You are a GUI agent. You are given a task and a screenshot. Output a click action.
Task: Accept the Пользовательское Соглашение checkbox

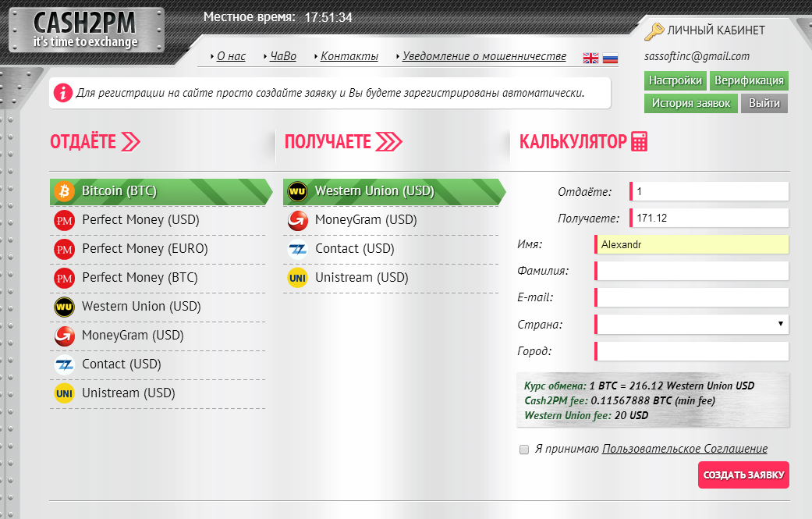click(524, 449)
